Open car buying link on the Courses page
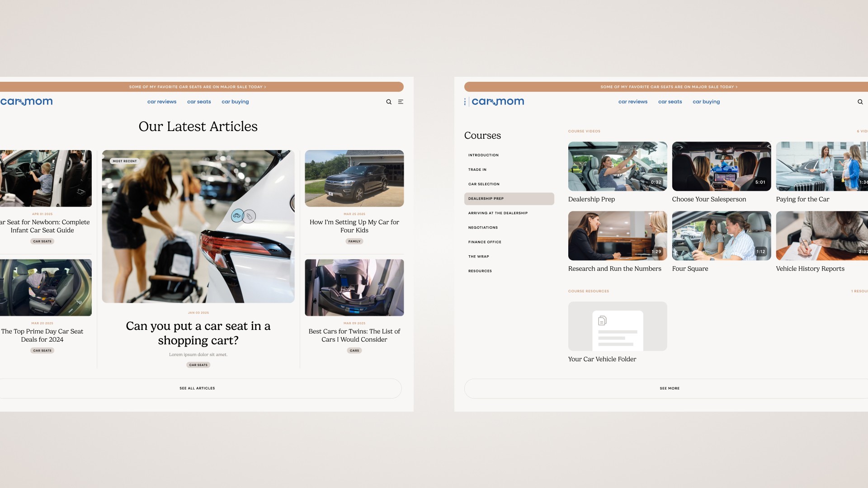This screenshot has width=868, height=488. (x=706, y=102)
